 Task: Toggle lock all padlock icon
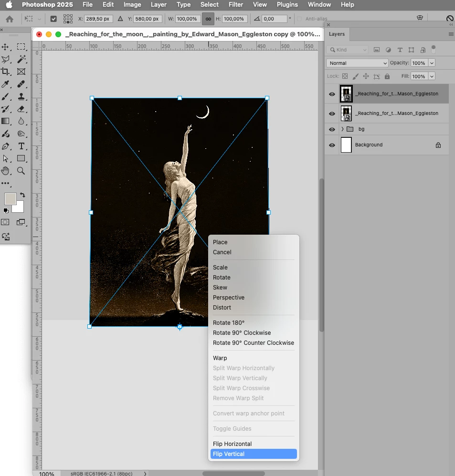(387, 76)
